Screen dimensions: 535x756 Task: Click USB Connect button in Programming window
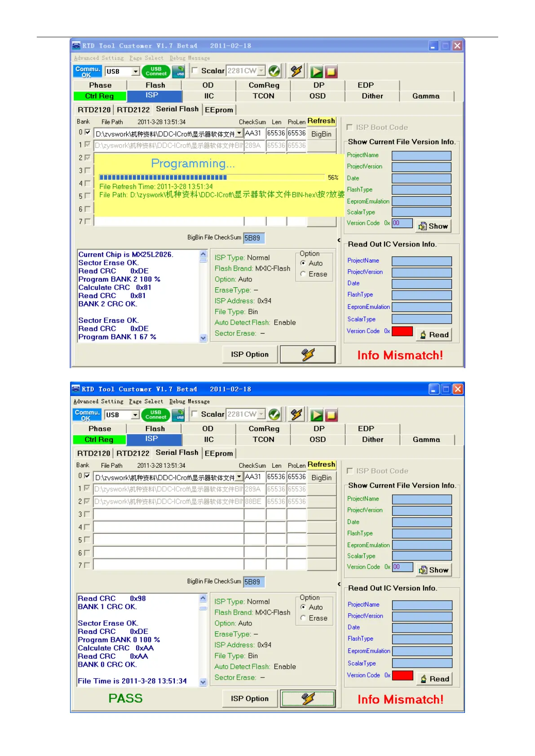click(155, 71)
